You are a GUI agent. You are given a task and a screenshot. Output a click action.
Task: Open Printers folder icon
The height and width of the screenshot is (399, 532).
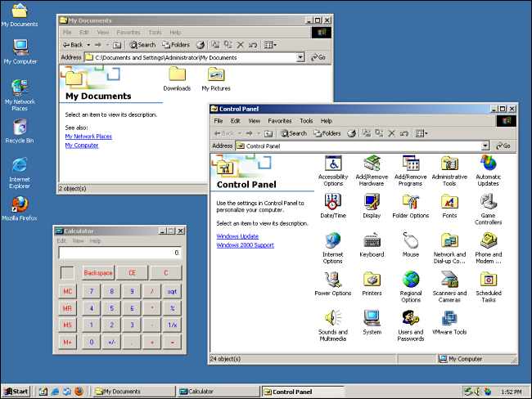pos(372,284)
